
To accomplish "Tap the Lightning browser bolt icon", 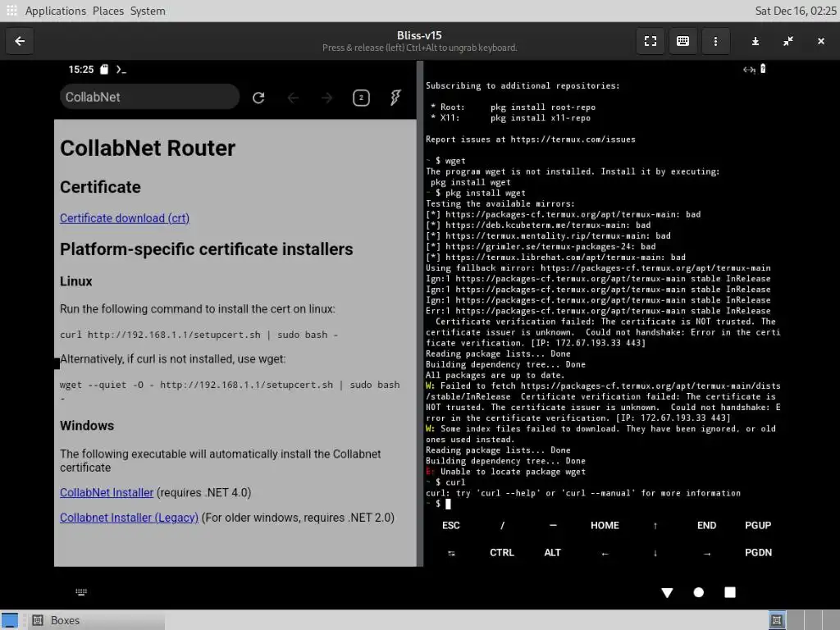I will click(x=395, y=98).
